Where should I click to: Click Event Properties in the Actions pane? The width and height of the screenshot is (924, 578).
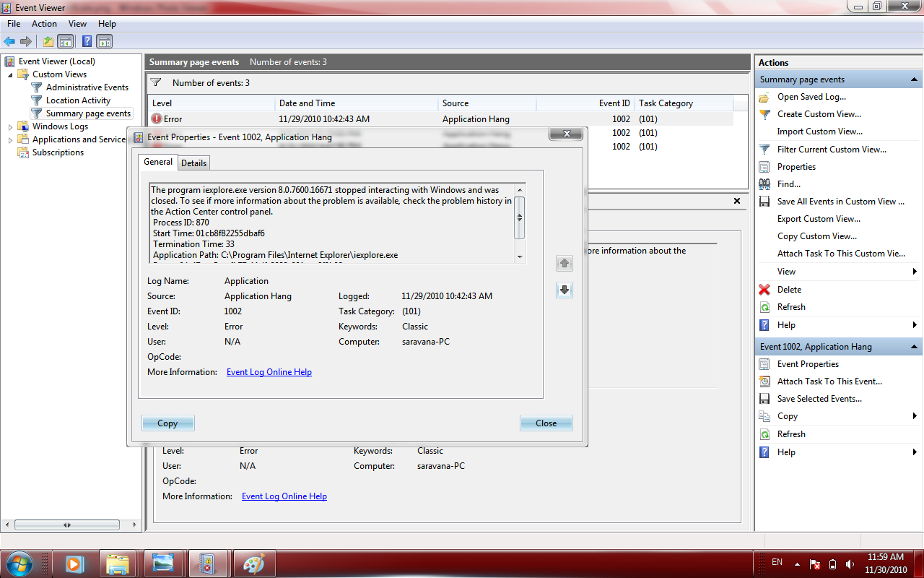808,364
